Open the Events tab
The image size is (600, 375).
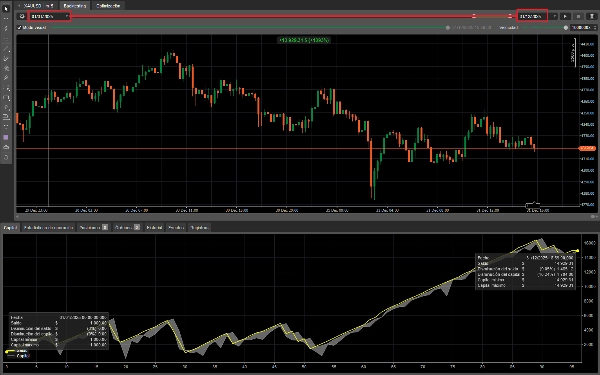176,227
